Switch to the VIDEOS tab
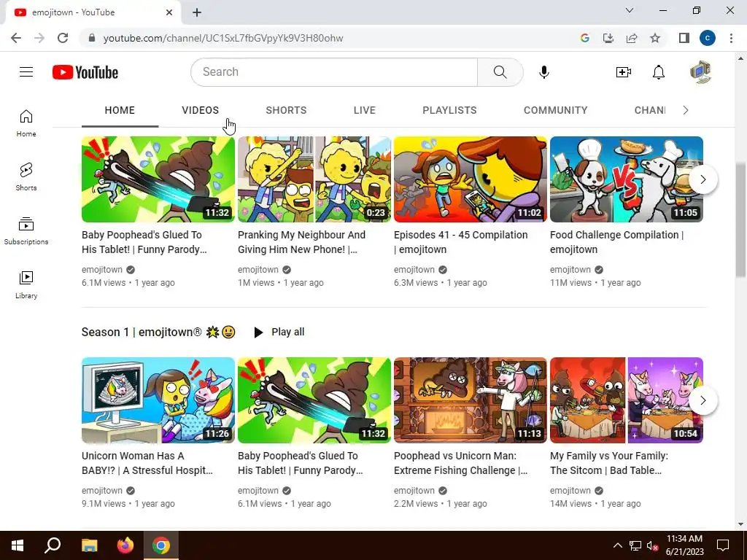747x560 pixels. (200, 111)
